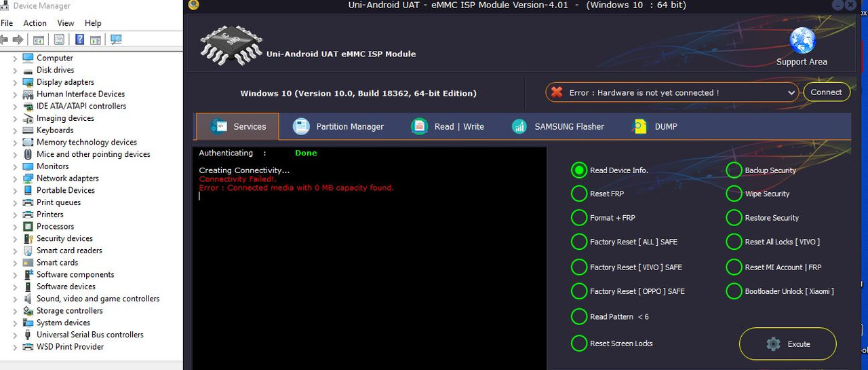Expand IDE ATA/ATAPI controllers node
868x370 pixels.
(x=15, y=107)
